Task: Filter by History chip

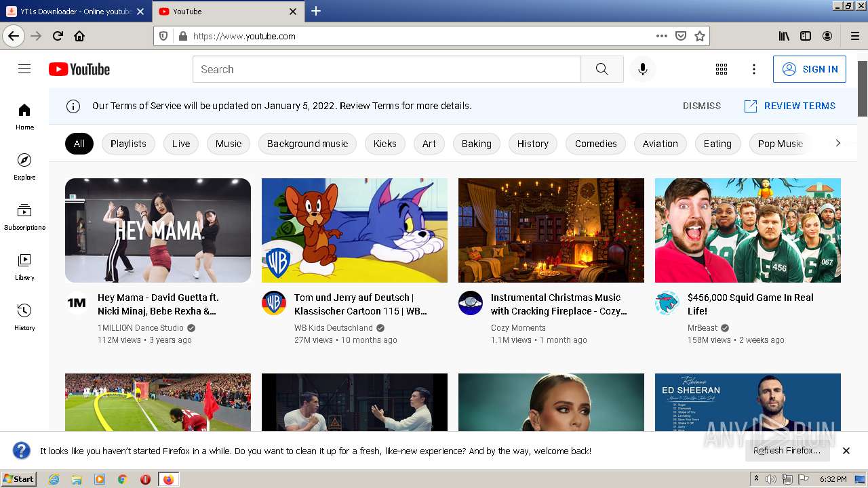Action: (533, 144)
